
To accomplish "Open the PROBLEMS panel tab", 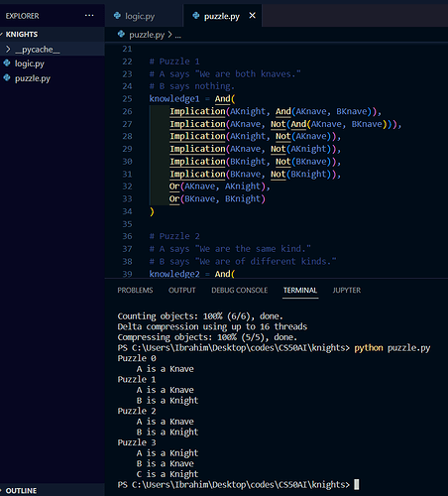I will [x=135, y=291].
